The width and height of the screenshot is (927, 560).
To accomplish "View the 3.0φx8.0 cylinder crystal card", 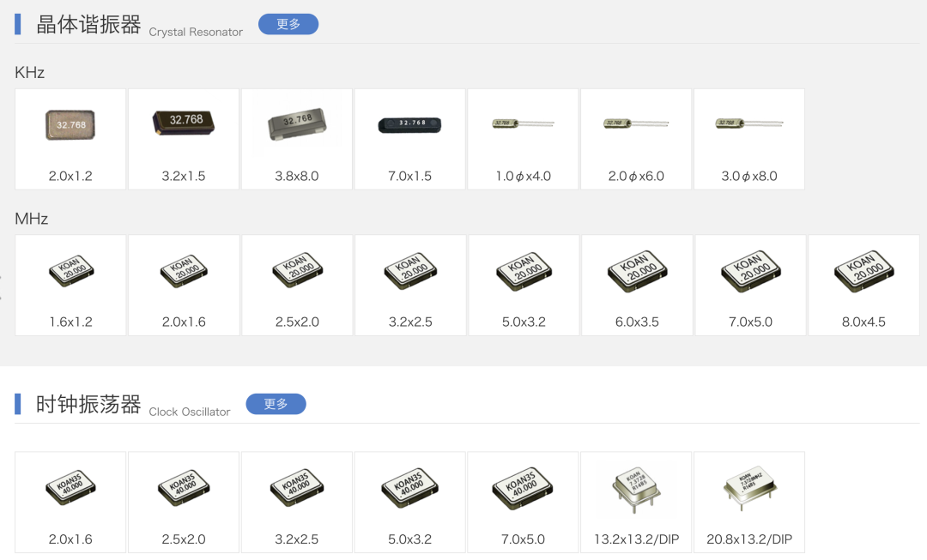I will tap(749, 140).
